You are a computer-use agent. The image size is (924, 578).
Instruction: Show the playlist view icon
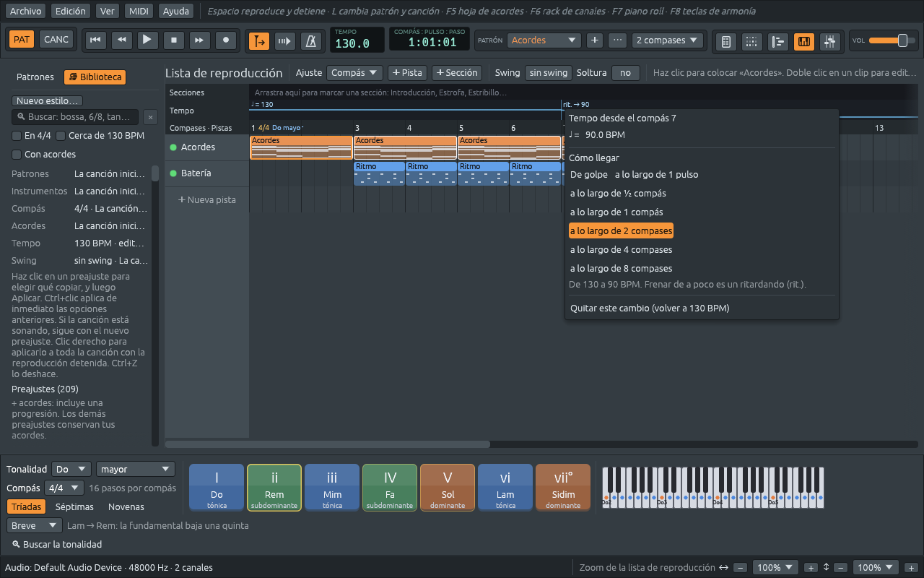point(777,42)
